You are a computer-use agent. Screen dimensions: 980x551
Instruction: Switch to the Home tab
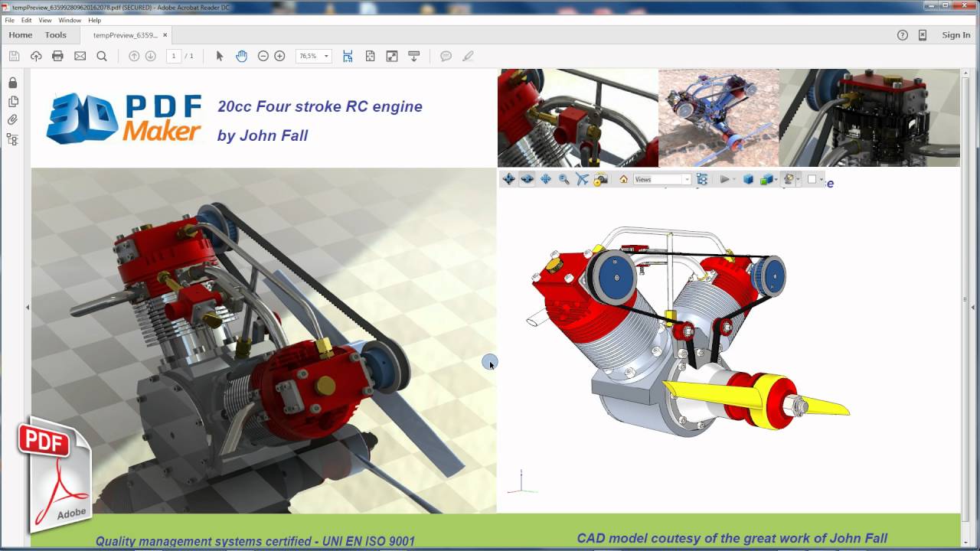(21, 35)
